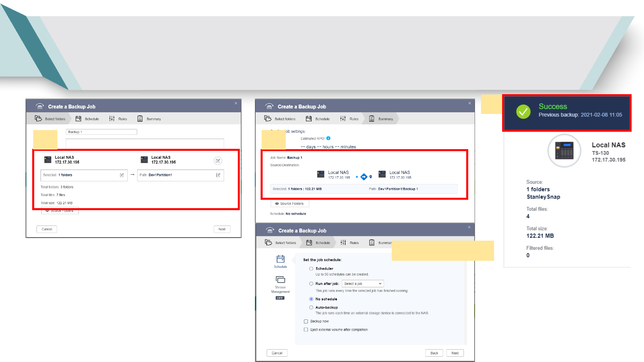Select the No schedule radio option
The width and height of the screenshot is (644, 362).
click(x=311, y=299)
